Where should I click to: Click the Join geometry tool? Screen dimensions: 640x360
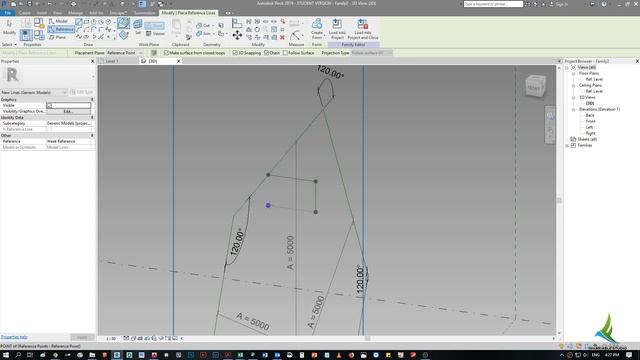click(x=204, y=34)
